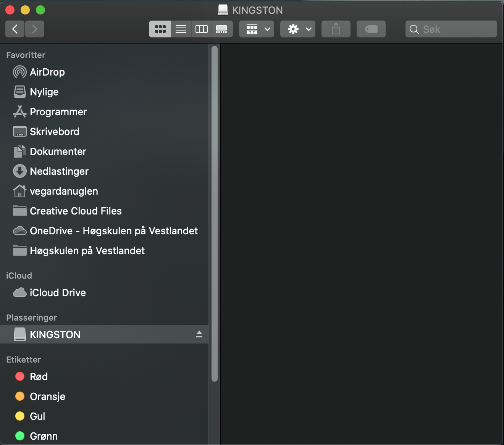Click the home house icon

(x=20, y=191)
